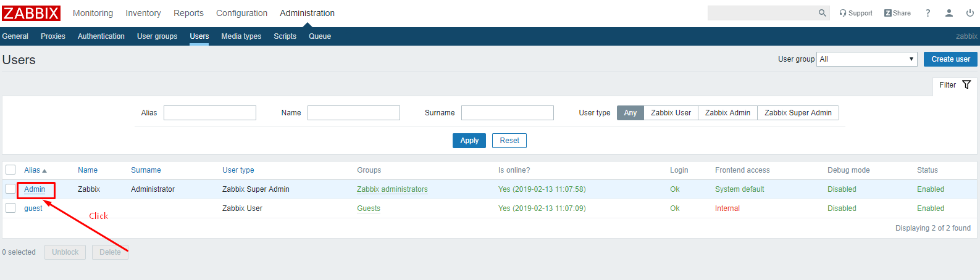
Task: Click the Apply filter button
Action: [469, 141]
